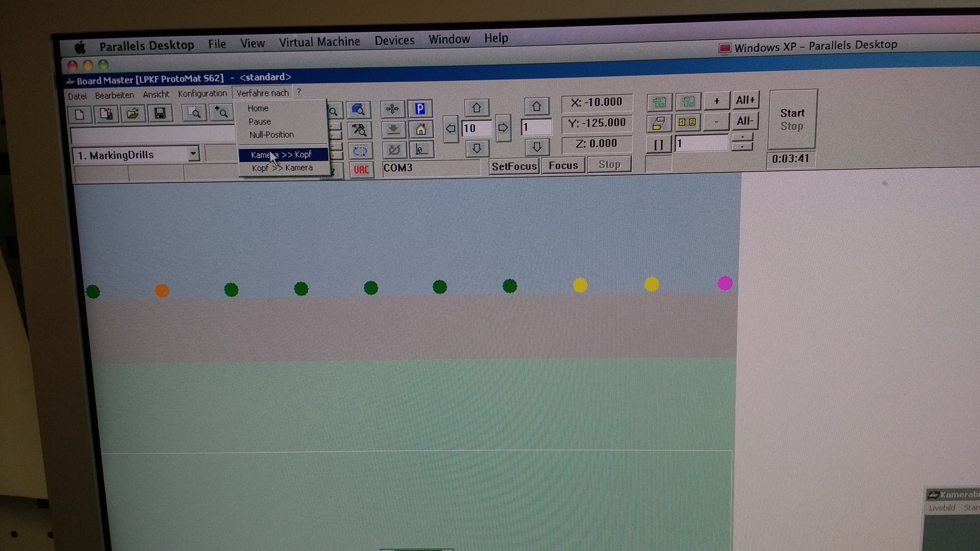Click the second green selection rectangle icon
Screen dimensions: 980x551
tap(688, 101)
